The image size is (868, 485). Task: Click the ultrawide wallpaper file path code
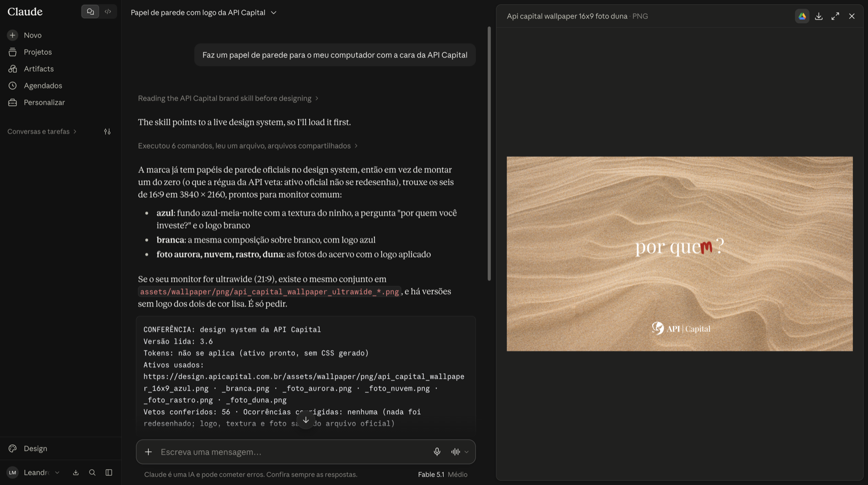pos(270,292)
